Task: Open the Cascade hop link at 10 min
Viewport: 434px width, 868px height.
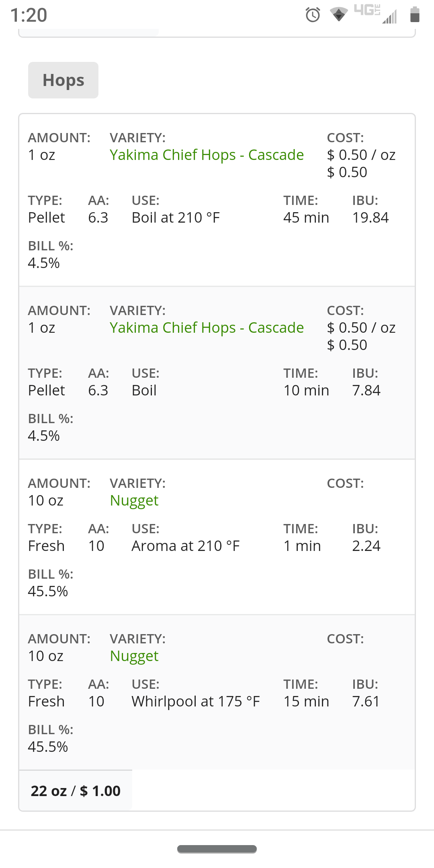Action: [207, 328]
